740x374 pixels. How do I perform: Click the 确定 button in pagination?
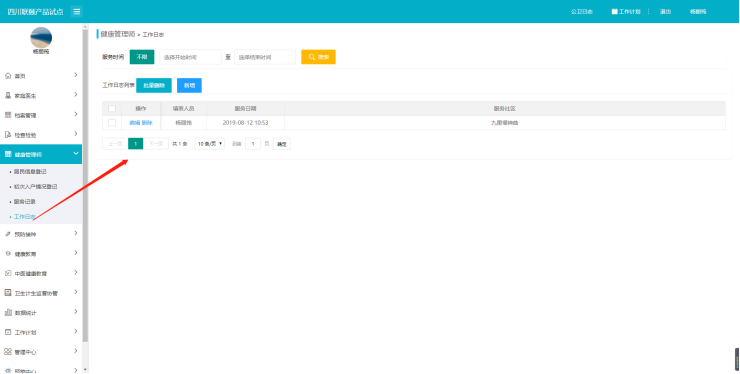pos(282,144)
